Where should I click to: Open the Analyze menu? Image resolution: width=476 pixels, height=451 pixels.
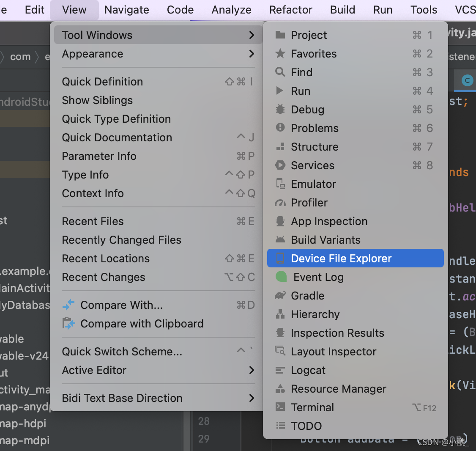point(231,10)
